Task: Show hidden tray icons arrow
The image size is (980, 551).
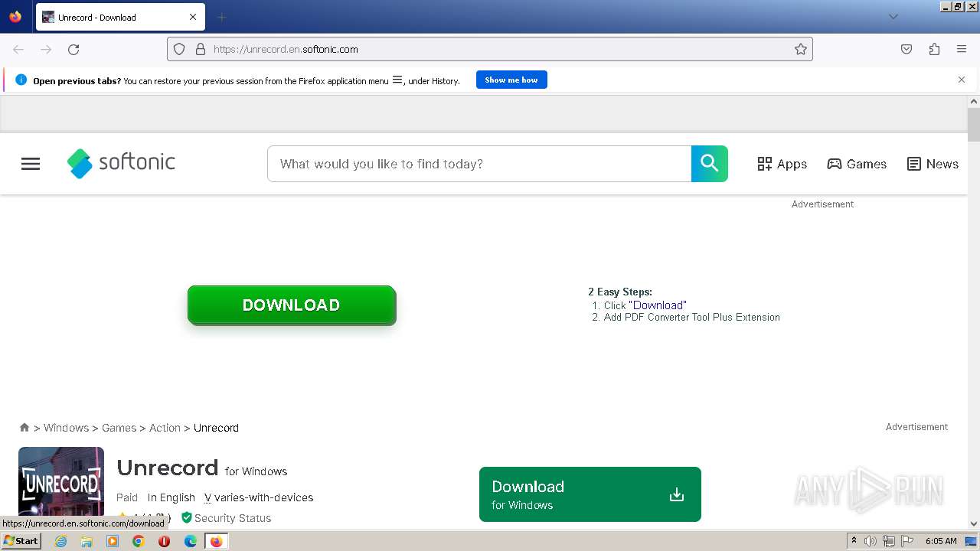Action: click(x=854, y=541)
